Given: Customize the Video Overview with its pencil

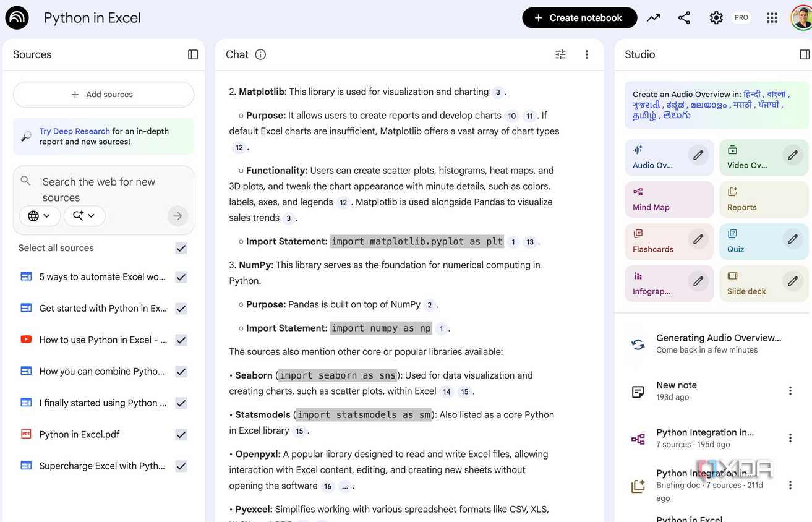Looking at the screenshot, I should 793,155.
